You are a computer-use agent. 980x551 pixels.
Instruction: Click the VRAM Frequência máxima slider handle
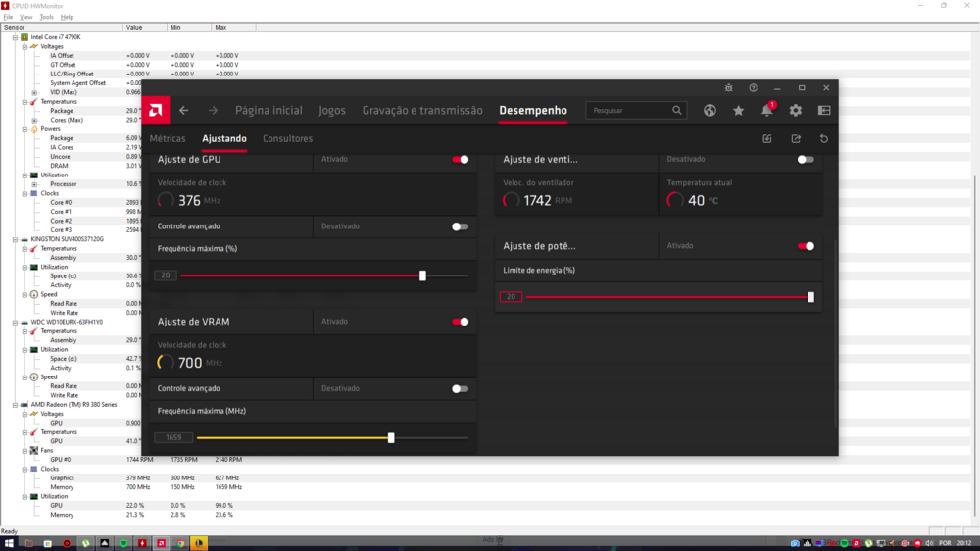click(x=391, y=438)
